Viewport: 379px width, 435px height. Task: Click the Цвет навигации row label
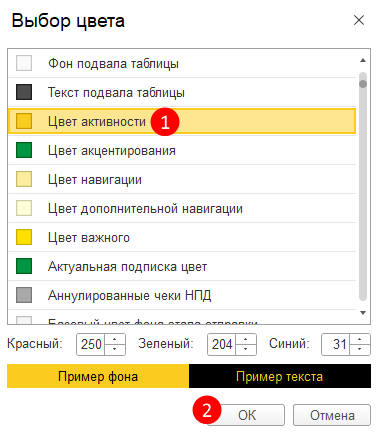click(95, 179)
